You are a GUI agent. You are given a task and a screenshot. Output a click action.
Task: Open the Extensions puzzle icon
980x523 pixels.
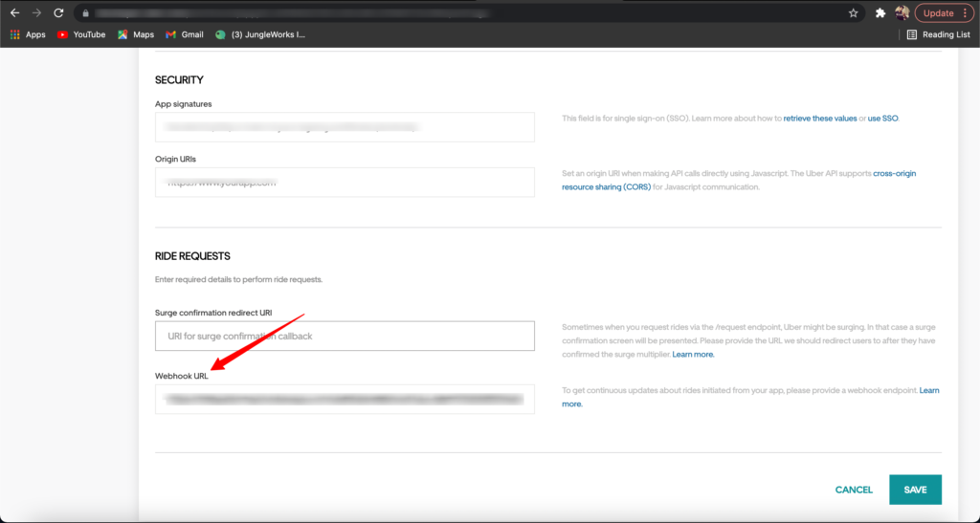pyautogui.click(x=880, y=13)
